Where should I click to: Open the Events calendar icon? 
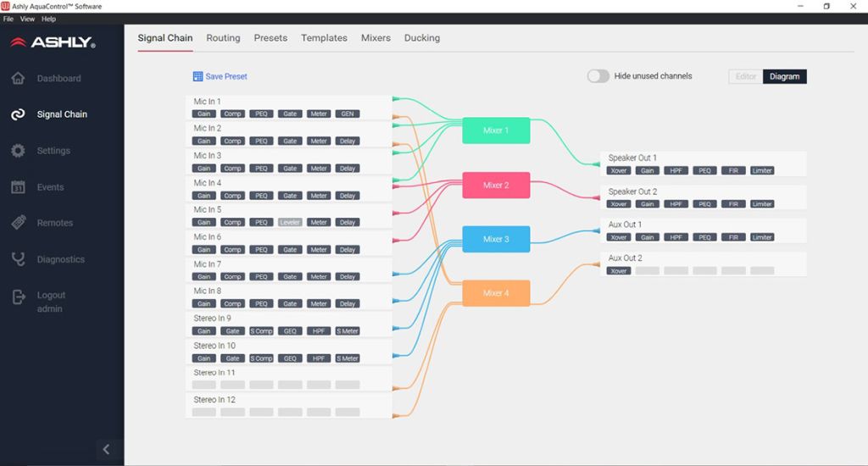coord(18,187)
